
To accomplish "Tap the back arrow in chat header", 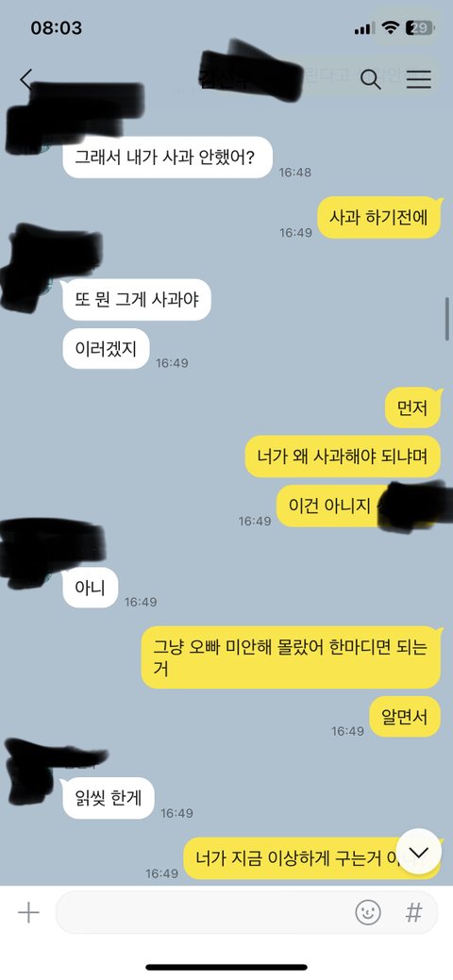I will pyautogui.click(x=25, y=79).
